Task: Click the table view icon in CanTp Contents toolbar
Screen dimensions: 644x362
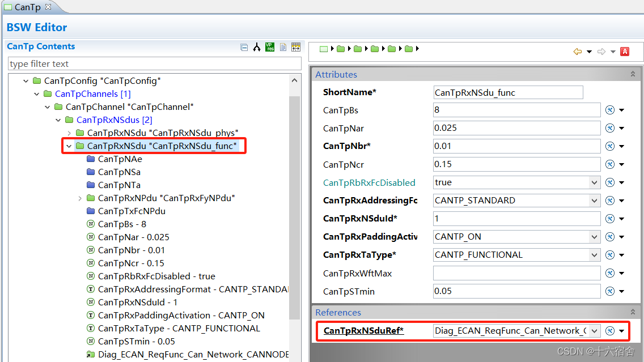Action: pyautogui.click(x=296, y=47)
